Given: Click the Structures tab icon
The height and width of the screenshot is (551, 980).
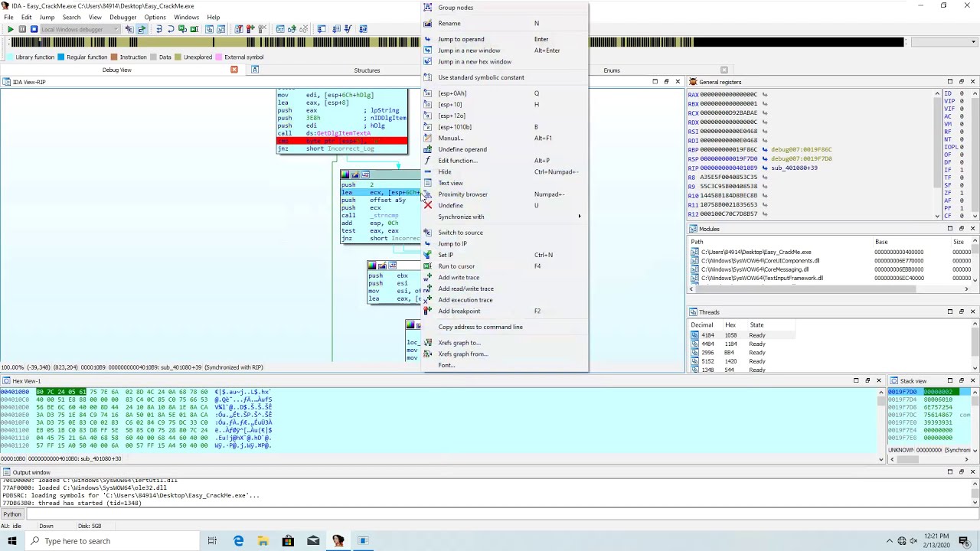Looking at the screenshot, I should [x=255, y=70].
